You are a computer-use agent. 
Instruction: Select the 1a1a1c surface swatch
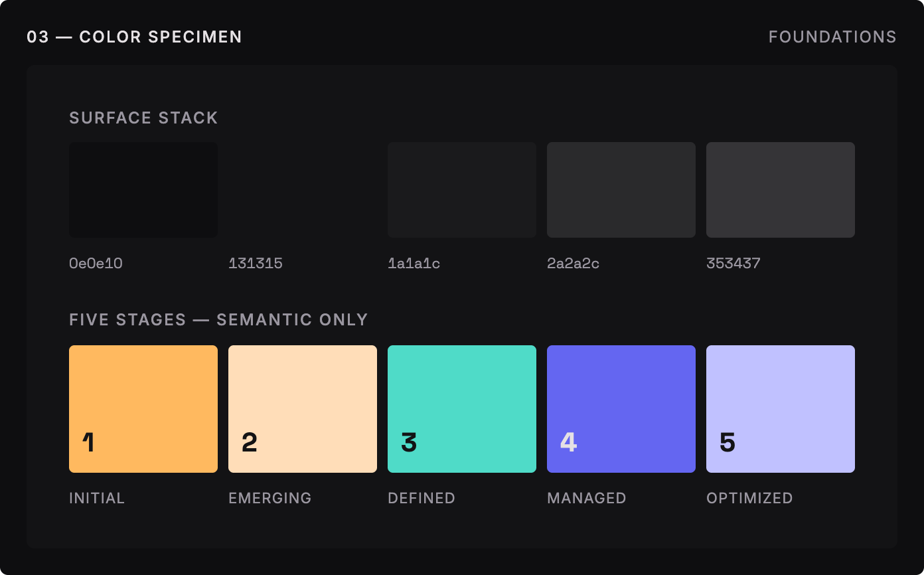click(x=462, y=190)
